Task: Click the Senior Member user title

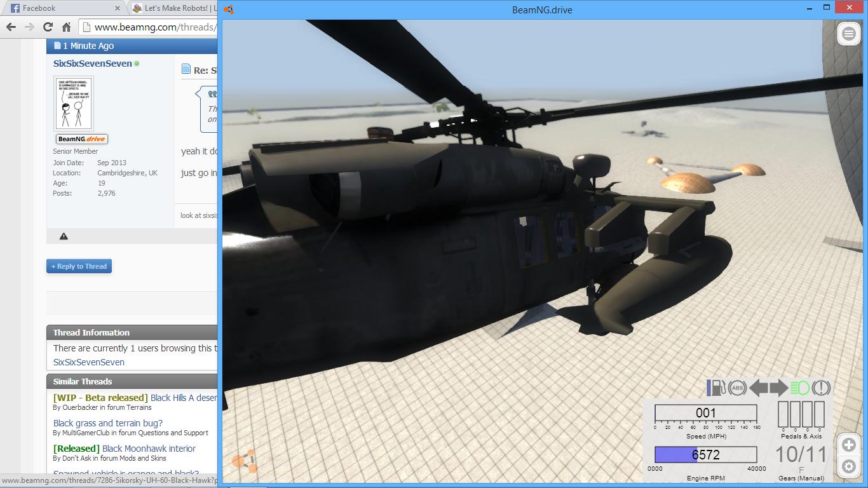Action: click(76, 151)
